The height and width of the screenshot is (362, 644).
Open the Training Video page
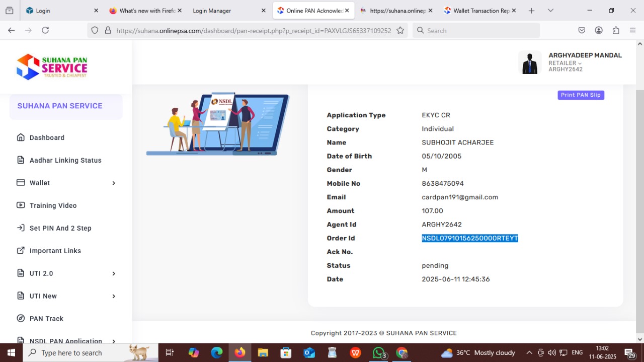point(53,205)
